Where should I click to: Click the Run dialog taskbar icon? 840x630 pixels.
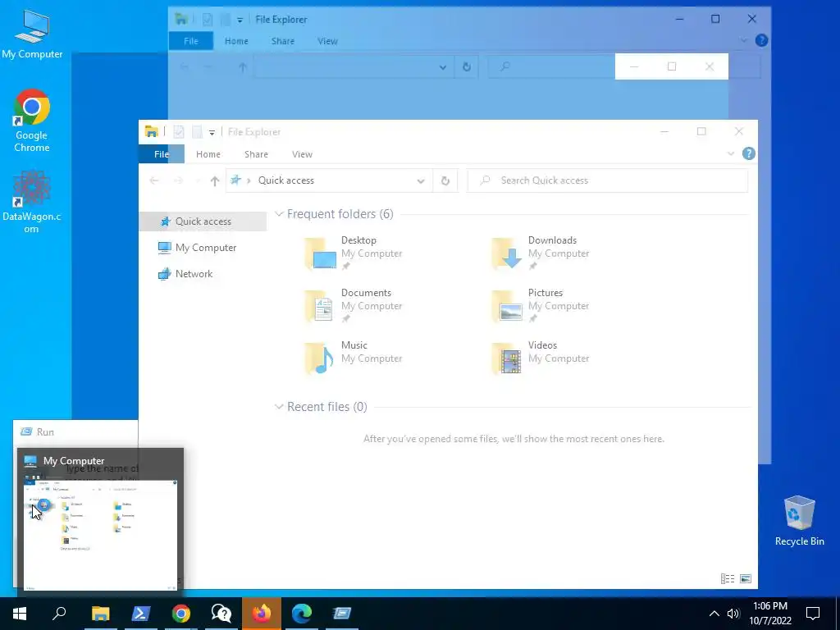click(342, 613)
